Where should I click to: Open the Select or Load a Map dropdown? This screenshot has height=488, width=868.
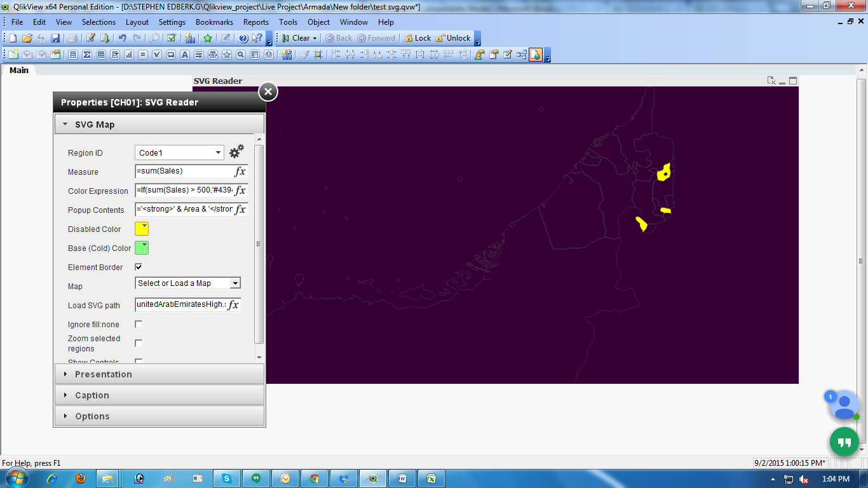(x=188, y=283)
